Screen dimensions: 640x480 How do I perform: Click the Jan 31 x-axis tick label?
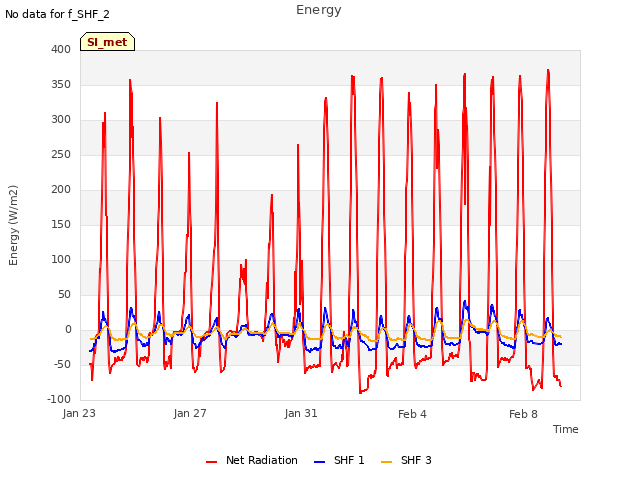(x=301, y=413)
